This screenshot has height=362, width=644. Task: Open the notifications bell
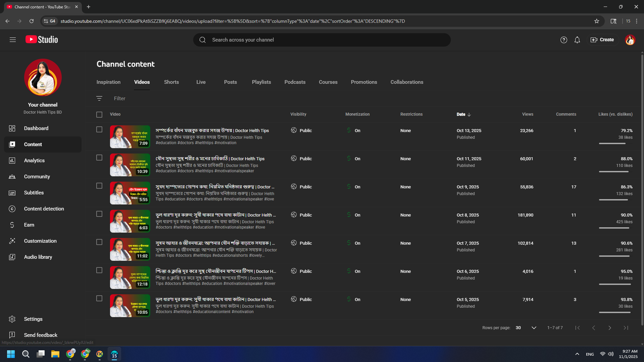(x=577, y=40)
